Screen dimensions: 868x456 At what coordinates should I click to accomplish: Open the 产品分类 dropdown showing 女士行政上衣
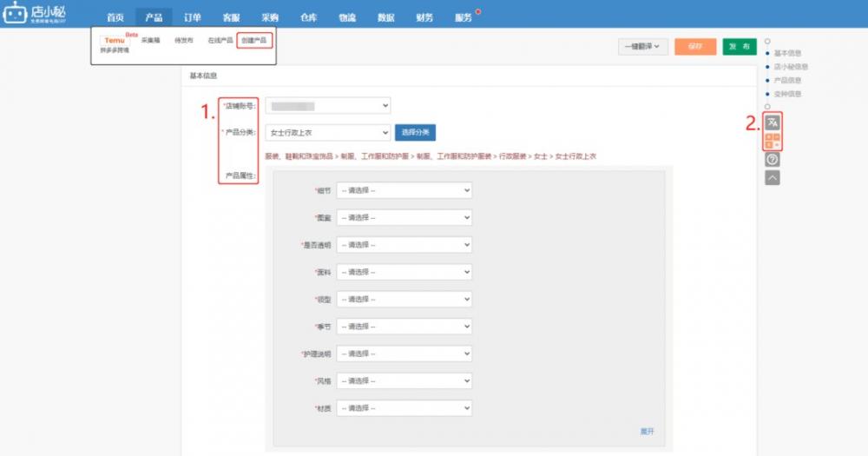(x=328, y=132)
